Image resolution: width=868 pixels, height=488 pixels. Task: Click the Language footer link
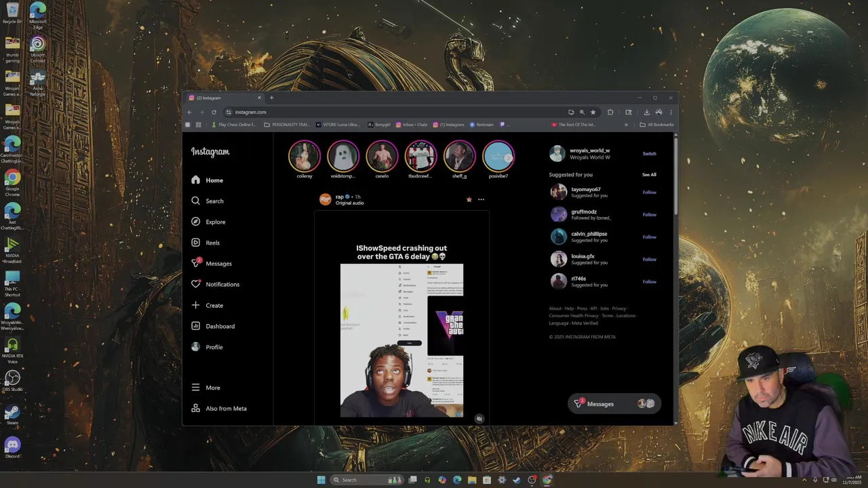coord(559,323)
